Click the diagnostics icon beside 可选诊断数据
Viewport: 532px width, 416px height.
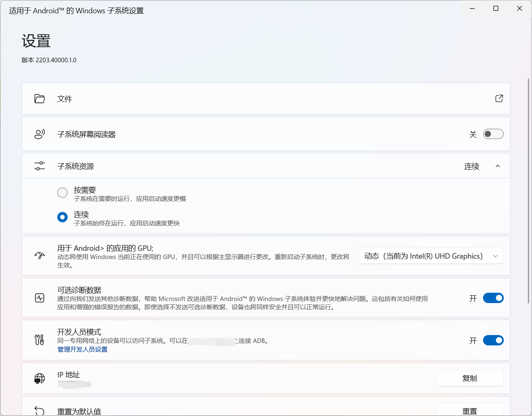pyautogui.click(x=39, y=298)
